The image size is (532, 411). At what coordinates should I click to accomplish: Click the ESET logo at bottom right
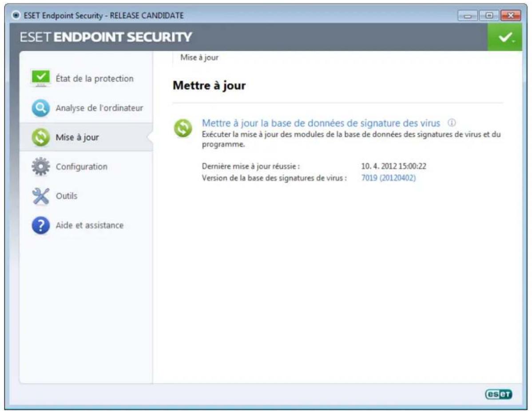tap(498, 394)
